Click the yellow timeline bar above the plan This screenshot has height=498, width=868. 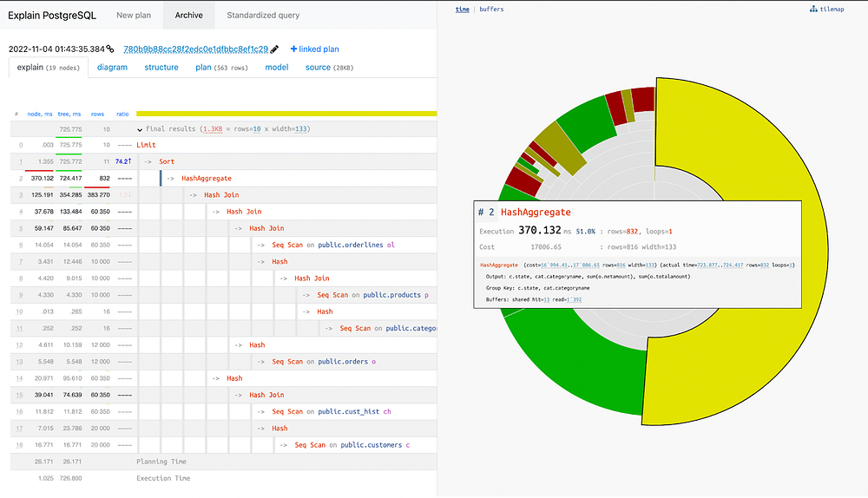286,114
